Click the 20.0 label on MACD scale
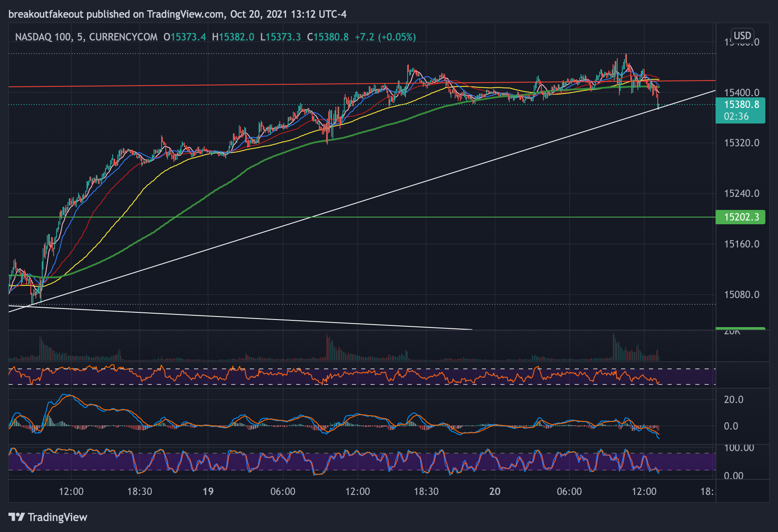Viewport: 778px width, 532px height. (x=733, y=400)
